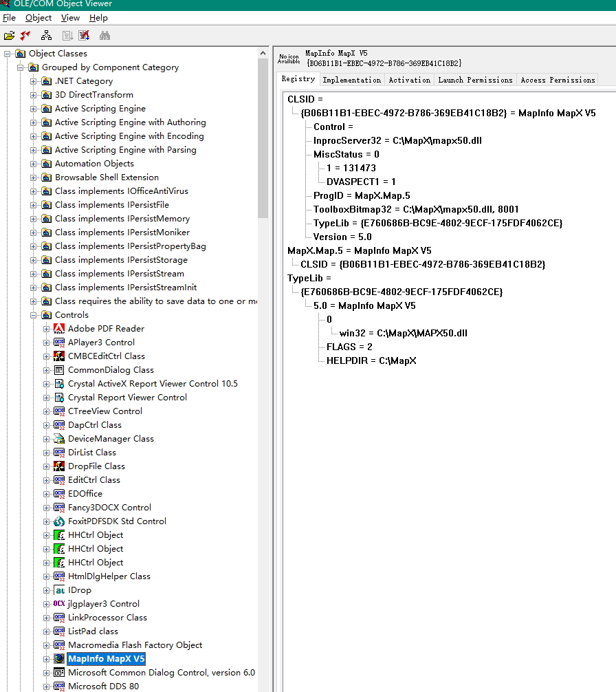The width and height of the screenshot is (616, 692).
Task: Click the DeviceManager Class icon
Action: pos(59,439)
